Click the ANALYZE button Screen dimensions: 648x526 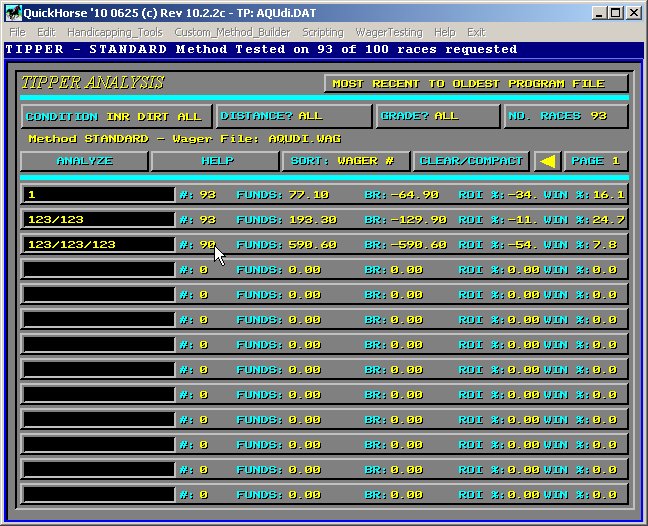84,161
